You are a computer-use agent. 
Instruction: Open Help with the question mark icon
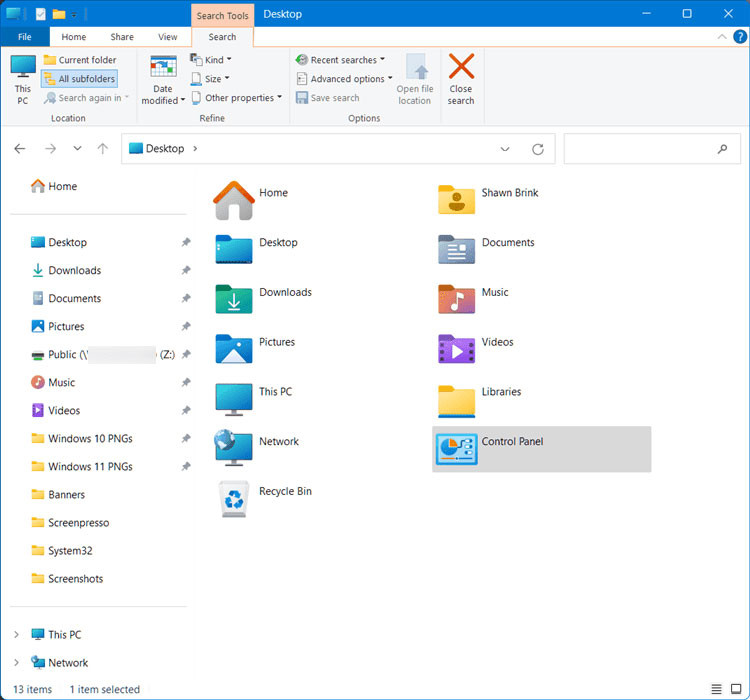click(740, 37)
